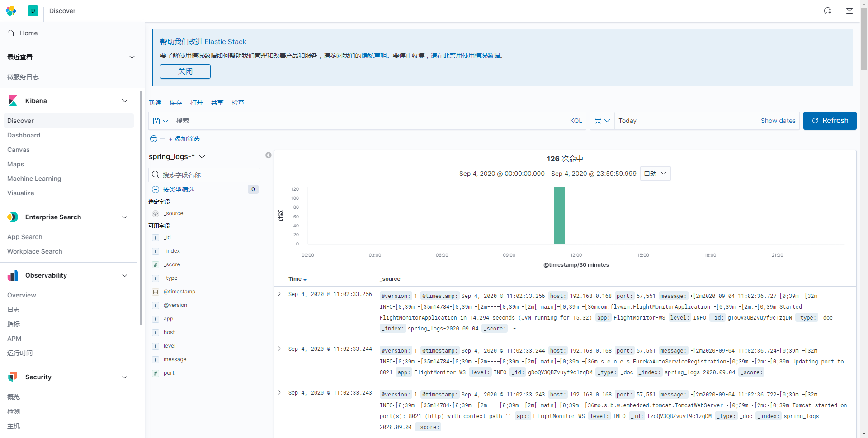Collapse the Enterprise Search section

coord(125,217)
